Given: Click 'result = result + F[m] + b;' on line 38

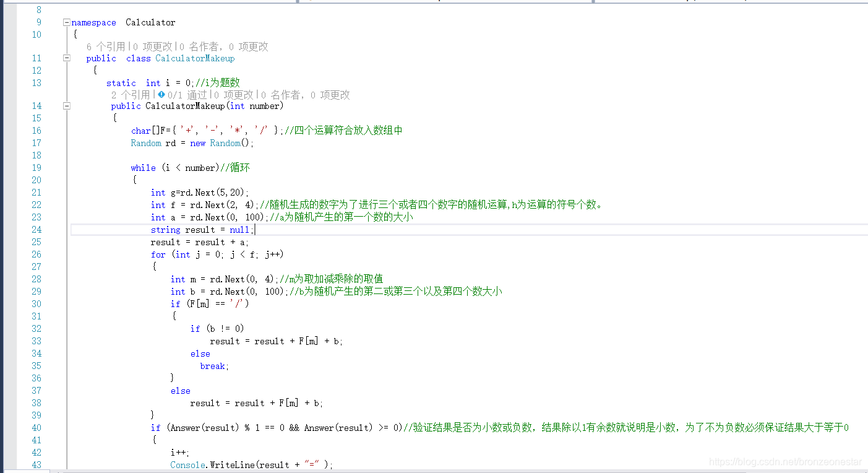Looking at the screenshot, I should 257,403.
